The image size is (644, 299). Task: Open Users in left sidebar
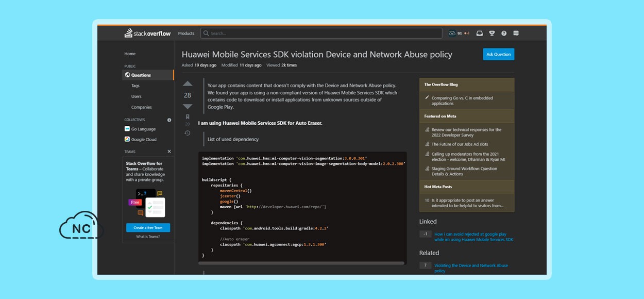click(x=136, y=96)
